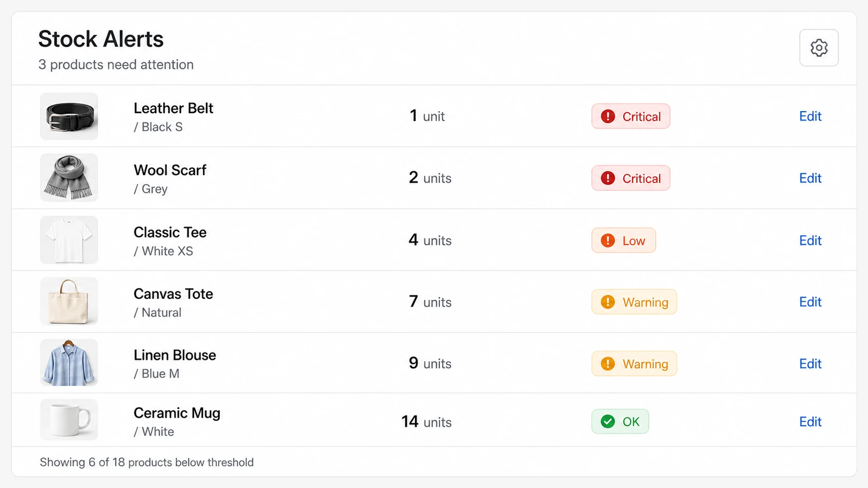Viewport: 868px width, 488px height.
Task: Edit the Wool Scarf alert
Action: point(810,178)
